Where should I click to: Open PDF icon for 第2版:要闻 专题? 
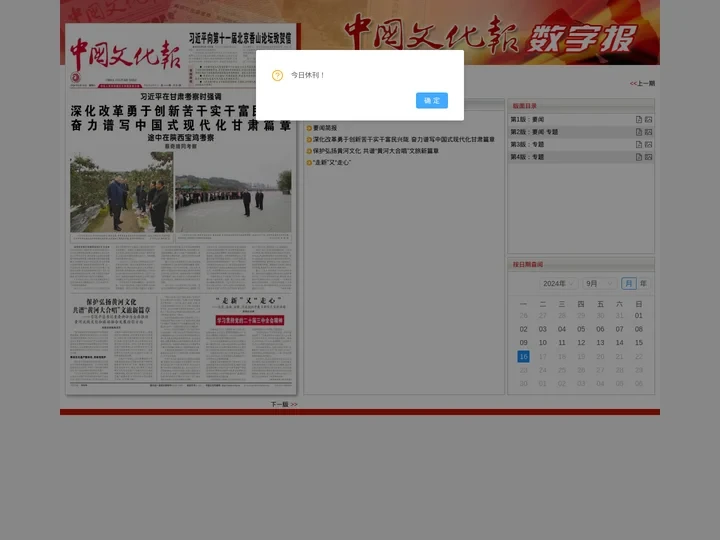click(639, 132)
